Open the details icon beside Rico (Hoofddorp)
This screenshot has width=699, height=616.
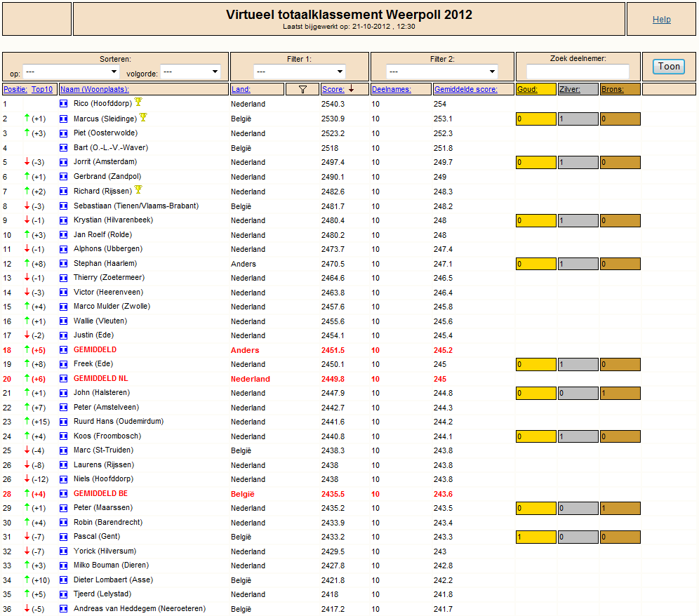pos(63,103)
